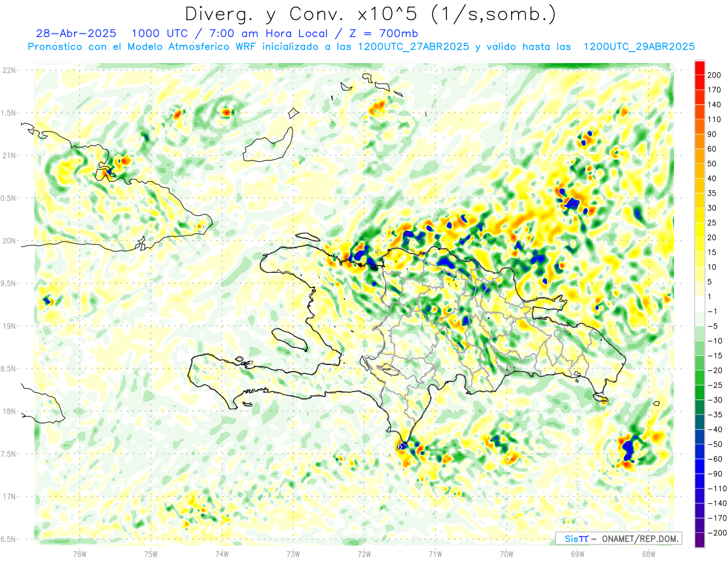The height and width of the screenshot is (562, 728).
Task: Click the blue swatch between -60 and -90
Action: 699,466
